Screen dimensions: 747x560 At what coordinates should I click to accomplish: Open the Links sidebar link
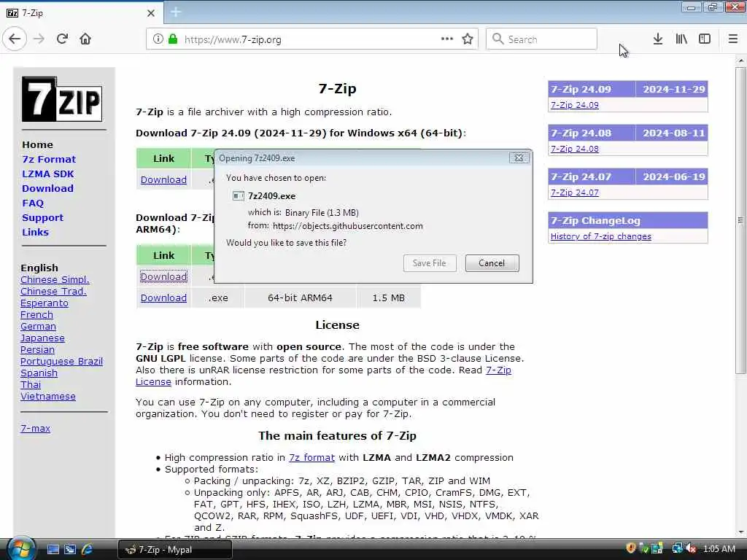coord(35,232)
